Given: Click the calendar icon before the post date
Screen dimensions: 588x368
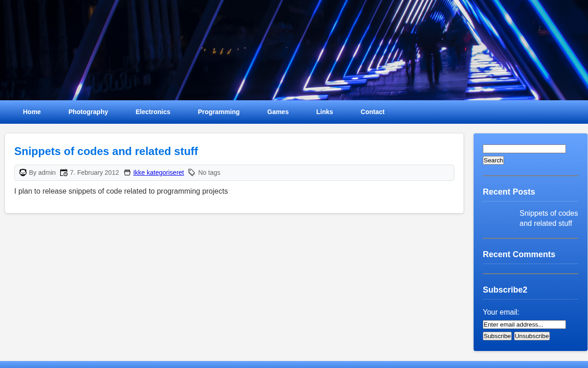Looking at the screenshot, I should pos(64,172).
